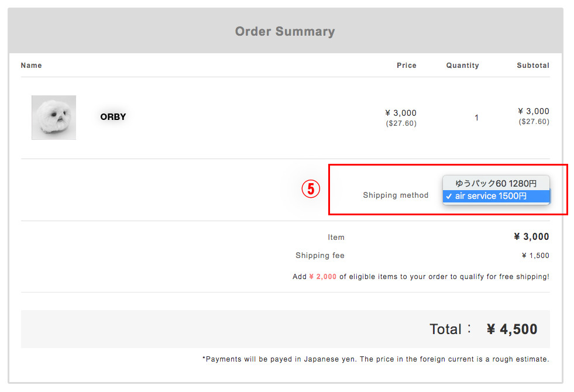This screenshot has height=392, width=574.
Task: Click the Name column header
Action: [31, 66]
